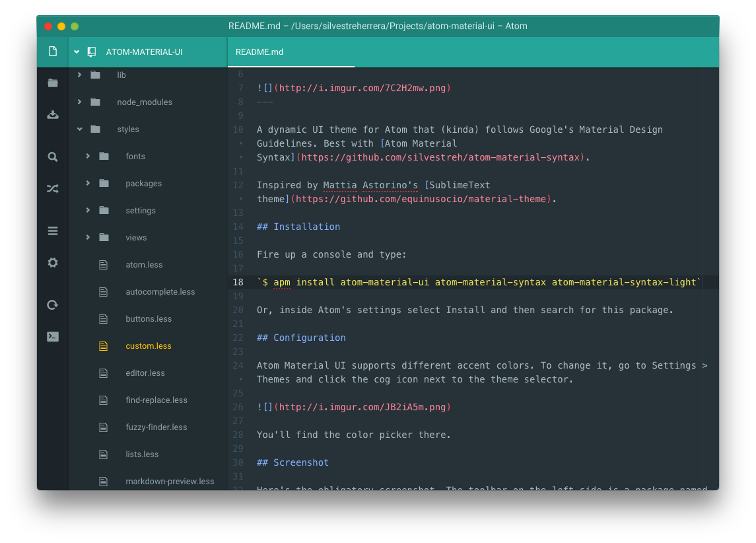Click the editor.less file icon

(x=103, y=373)
